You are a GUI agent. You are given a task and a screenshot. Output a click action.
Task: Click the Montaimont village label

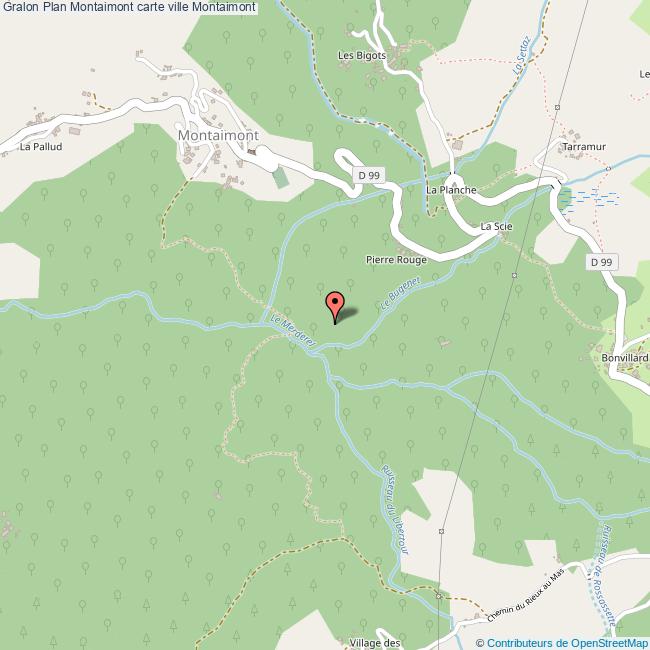[218, 135]
